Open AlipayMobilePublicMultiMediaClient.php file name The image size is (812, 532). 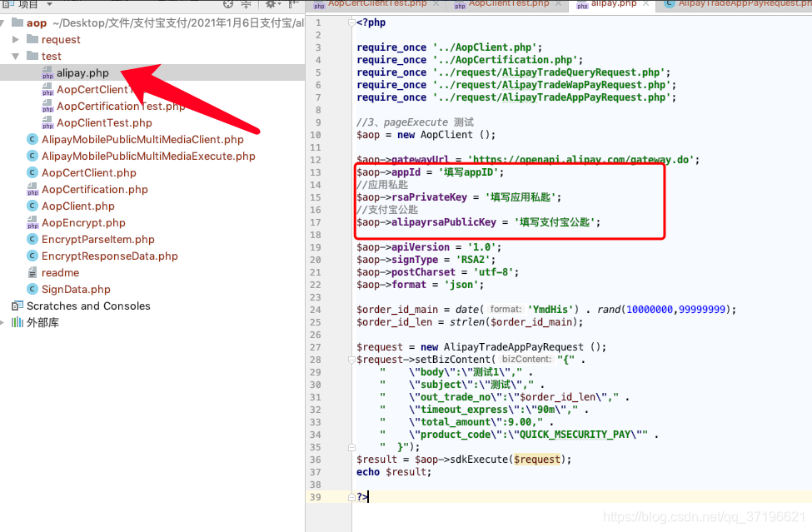pyautogui.click(x=142, y=140)
